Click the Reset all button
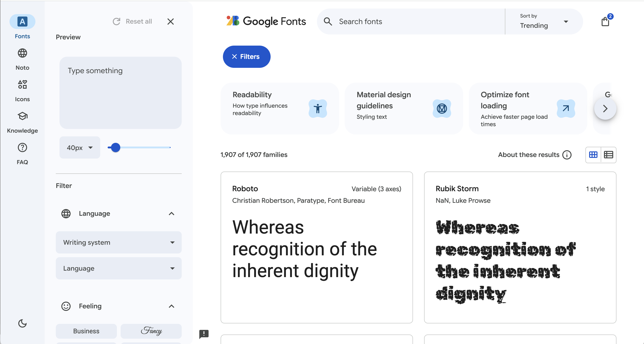 [132, 22]
